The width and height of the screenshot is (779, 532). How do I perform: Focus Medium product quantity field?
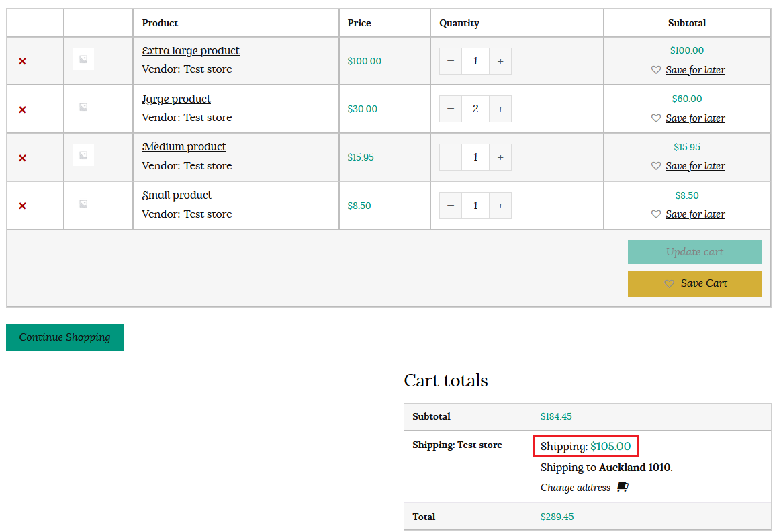click(x=475, y=157)
